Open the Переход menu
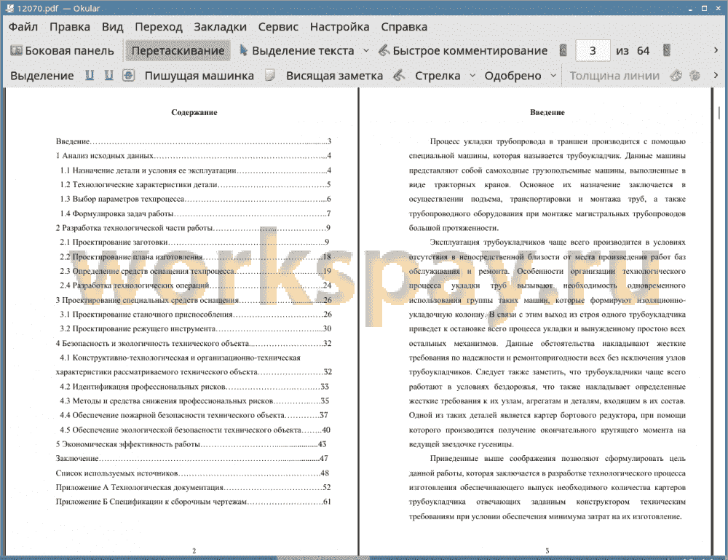The width and height of the screenshot is (728, 560). 158,27
